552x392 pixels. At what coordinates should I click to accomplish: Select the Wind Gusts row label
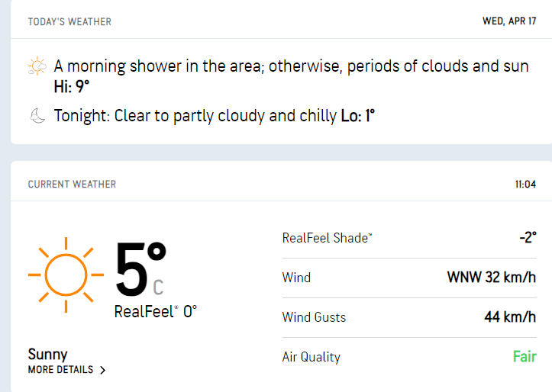tap(314, 317)
